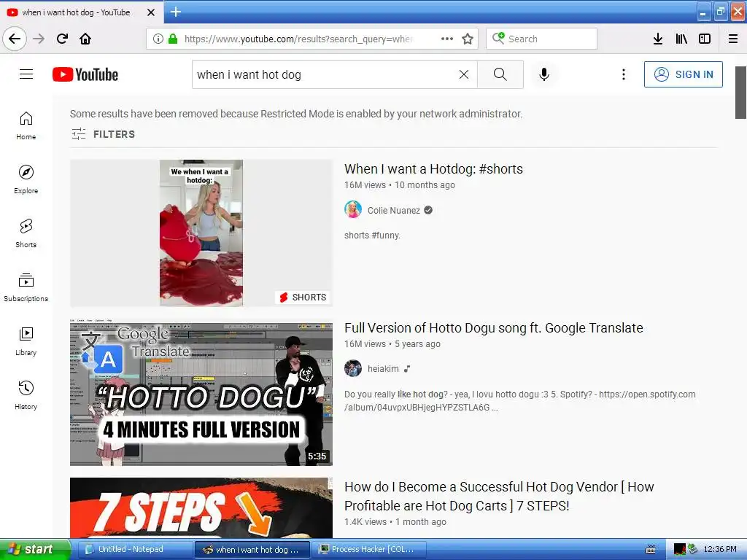Open Colie Nuanez channel name link

tap(393, 211)
